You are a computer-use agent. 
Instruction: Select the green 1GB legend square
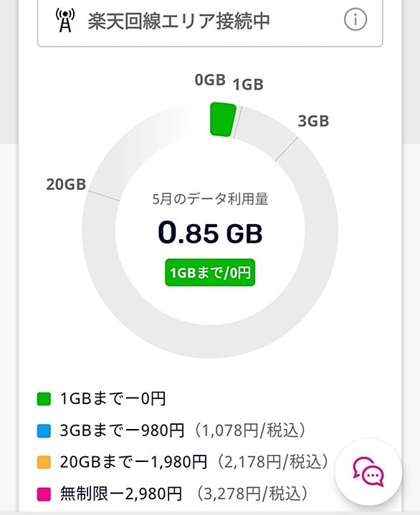click(x=44, y=399)
